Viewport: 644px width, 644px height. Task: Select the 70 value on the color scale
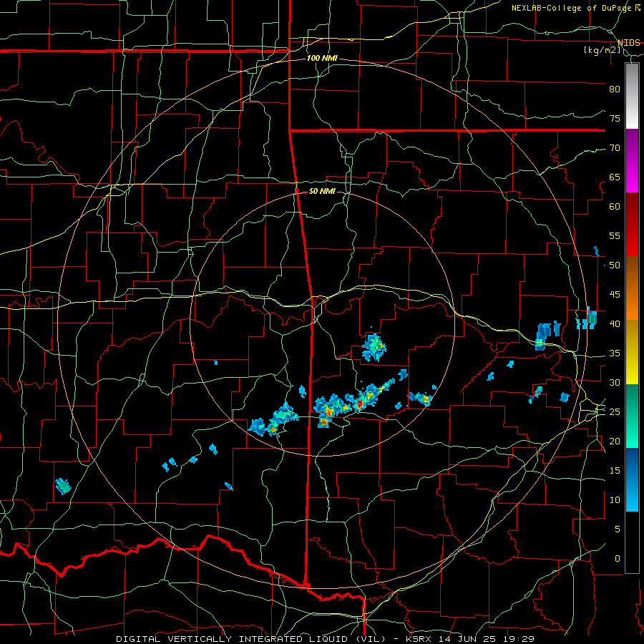[x=615, y=148]
